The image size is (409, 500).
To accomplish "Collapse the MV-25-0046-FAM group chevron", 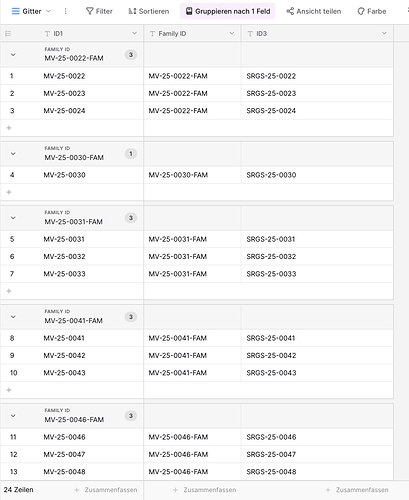I will pos(13,416).
